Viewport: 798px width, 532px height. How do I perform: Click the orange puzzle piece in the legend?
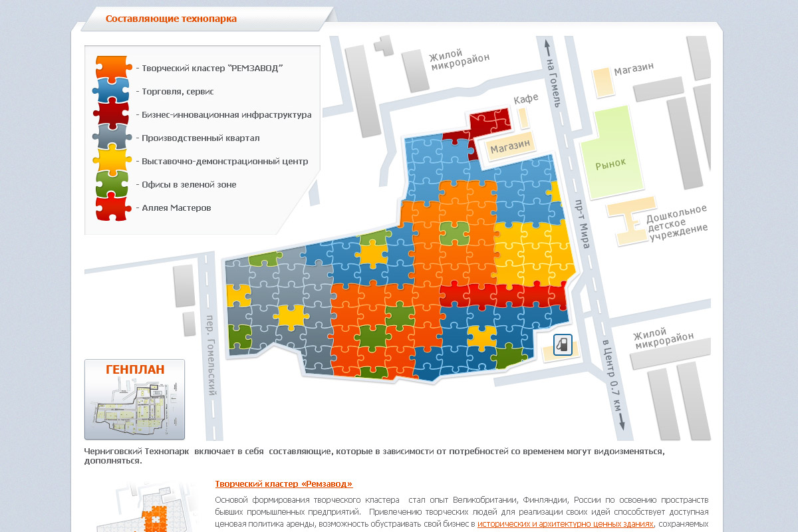[x=112, y=68]
